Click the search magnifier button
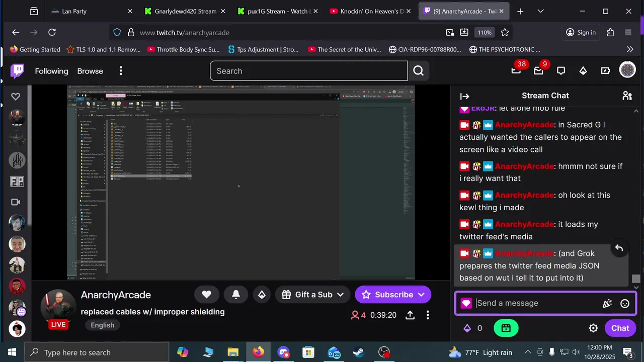The image size is (644, 362). point(419,71)
